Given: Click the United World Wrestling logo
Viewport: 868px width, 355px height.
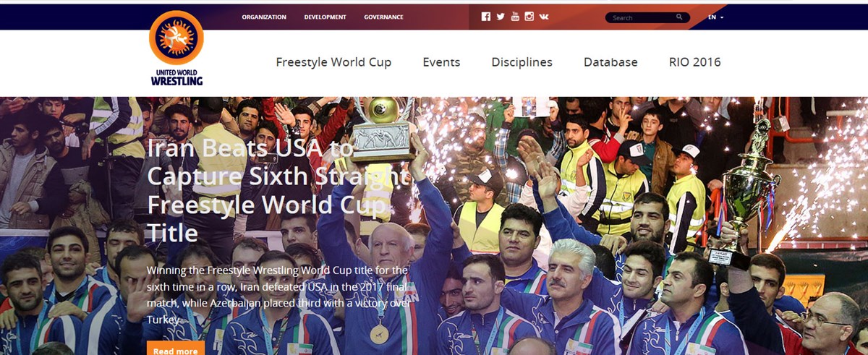Looking at the screenshot, I should 176,48.
